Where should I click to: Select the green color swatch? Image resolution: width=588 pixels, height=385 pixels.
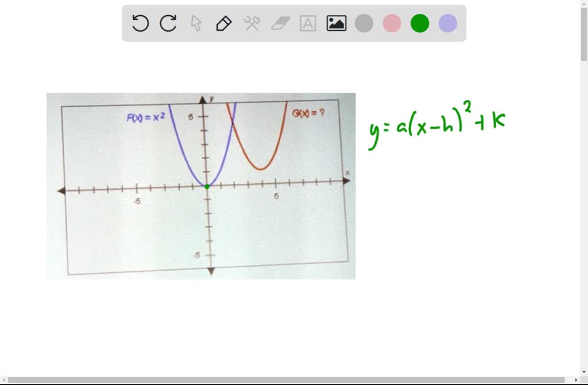pos(419,23)
